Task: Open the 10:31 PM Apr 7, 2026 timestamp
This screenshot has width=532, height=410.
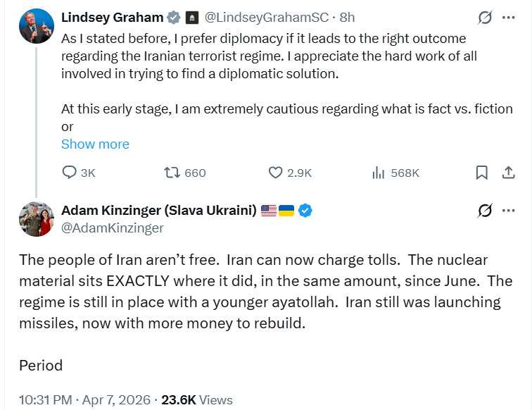Action: (84, 399)
